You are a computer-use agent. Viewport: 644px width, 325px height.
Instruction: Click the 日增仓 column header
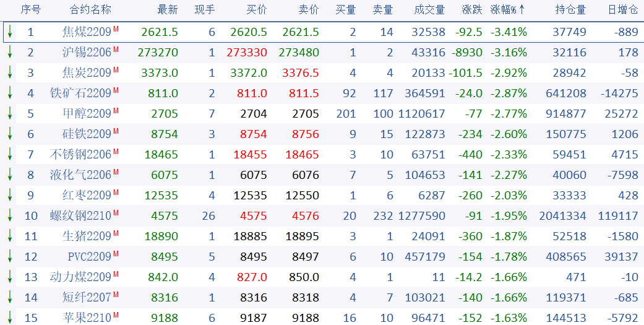click(x=622, y=9)
